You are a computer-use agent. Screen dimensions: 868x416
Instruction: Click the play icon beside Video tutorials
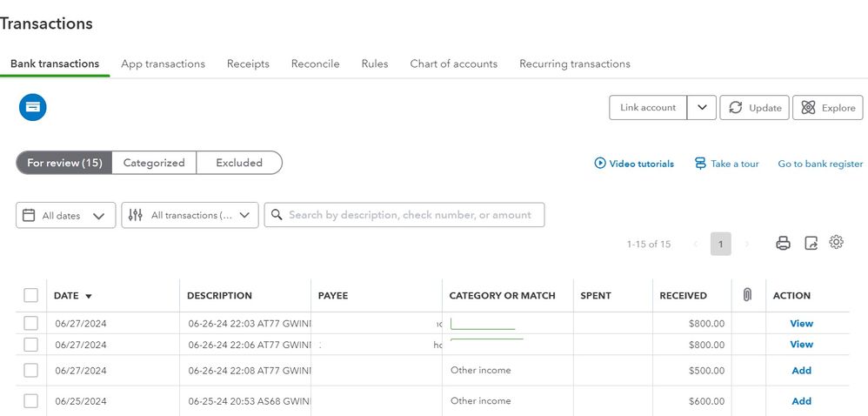tap(599, 164)
